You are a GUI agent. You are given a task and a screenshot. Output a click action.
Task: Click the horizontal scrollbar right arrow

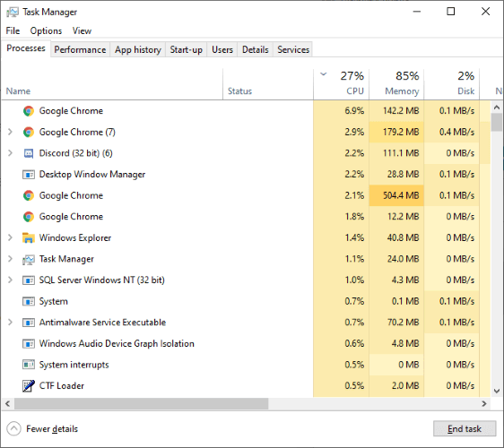pyautogui.click(x=484, y=404)
